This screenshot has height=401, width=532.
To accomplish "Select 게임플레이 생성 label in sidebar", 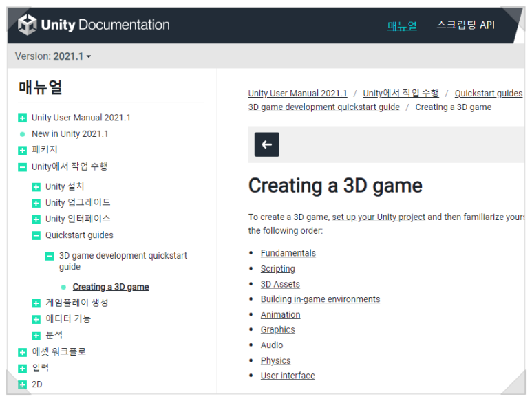I will (77, 303).
